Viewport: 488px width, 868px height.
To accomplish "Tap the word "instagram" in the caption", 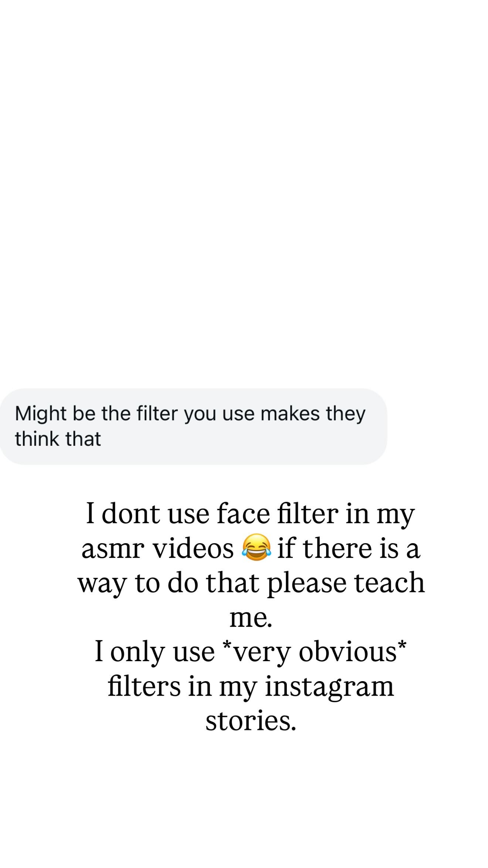I will pyautogui.click(x=329, y=686).
